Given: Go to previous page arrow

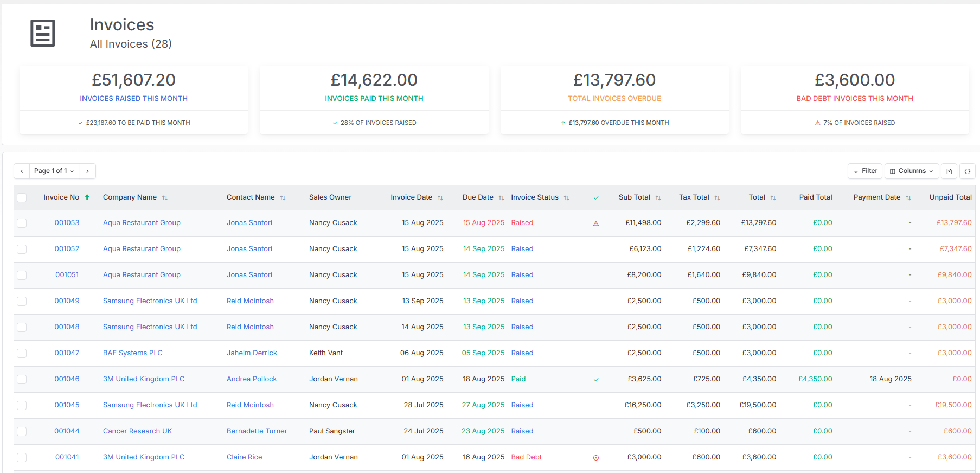Looking at the screenshot, I should pyautogui.click(x=22, y=171).
